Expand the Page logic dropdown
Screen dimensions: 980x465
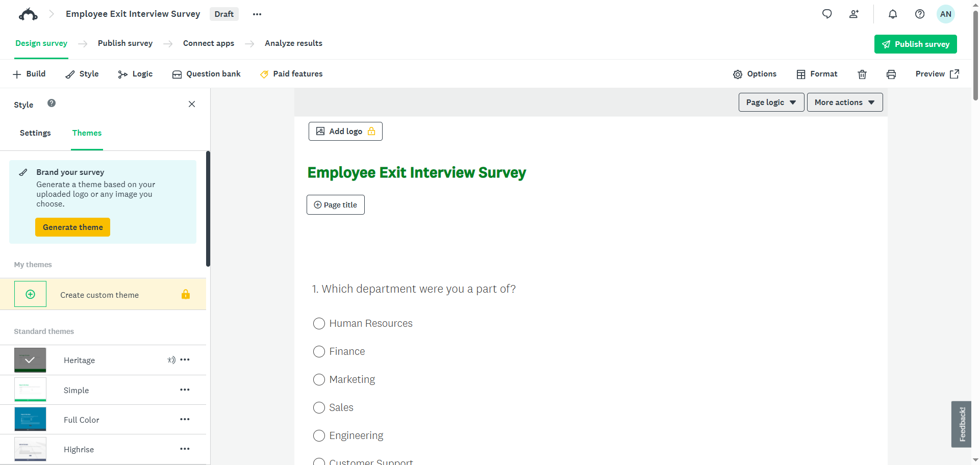pos(771,102)
